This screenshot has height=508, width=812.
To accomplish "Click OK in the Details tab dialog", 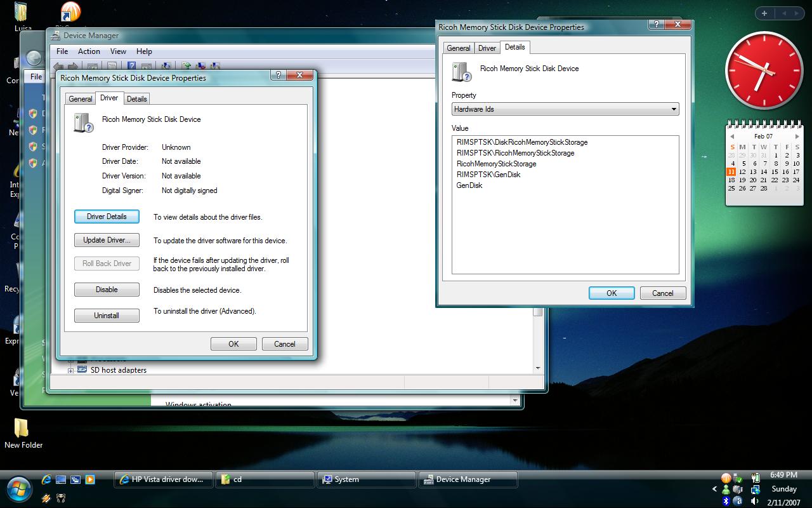I will coord(612,293).
